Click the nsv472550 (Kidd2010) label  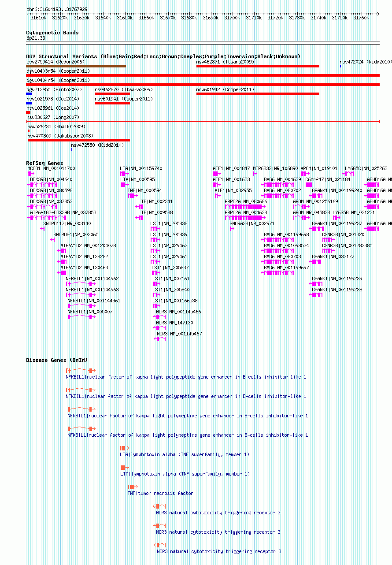(x=97, y=145)
